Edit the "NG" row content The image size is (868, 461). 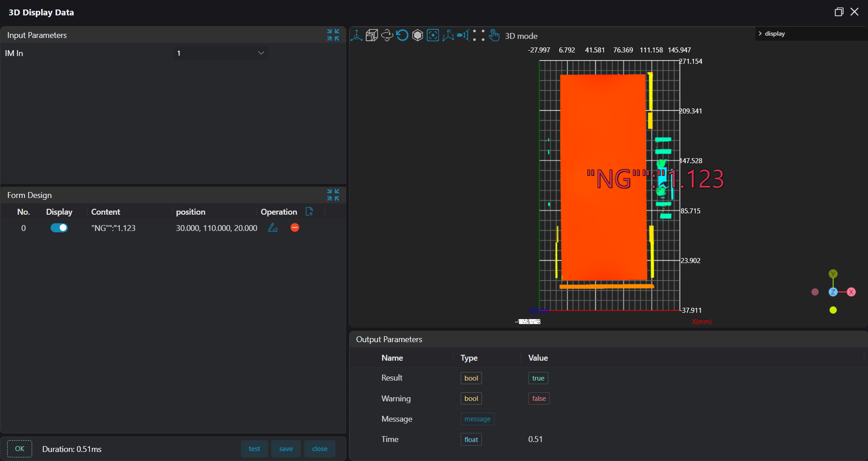coord(273,228)
